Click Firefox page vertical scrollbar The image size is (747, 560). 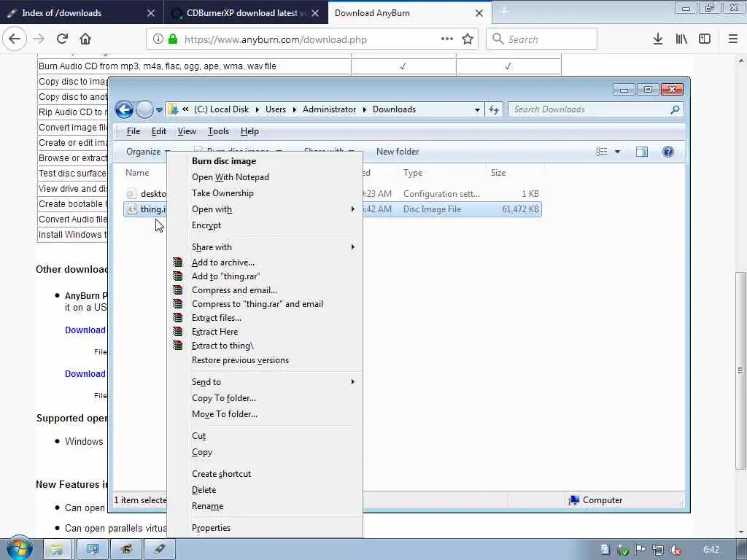741,370
